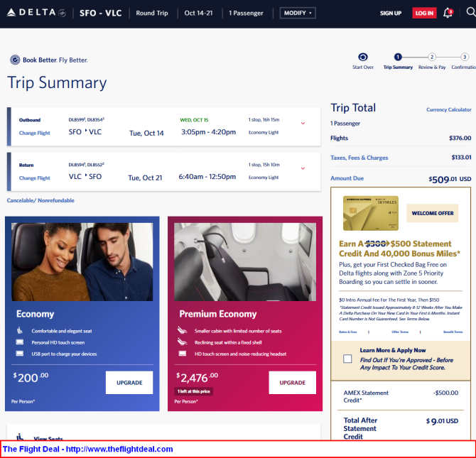Viewport: 476px width, 458px height.
Task: Click the AMEX Statement Credit line
Action: coord(401,396)
